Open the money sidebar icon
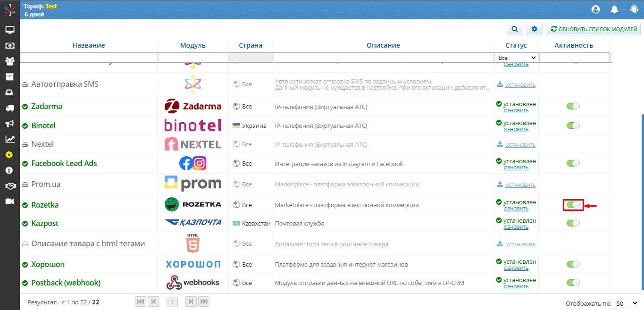This screenshot has height=310, width=644. 9,46
